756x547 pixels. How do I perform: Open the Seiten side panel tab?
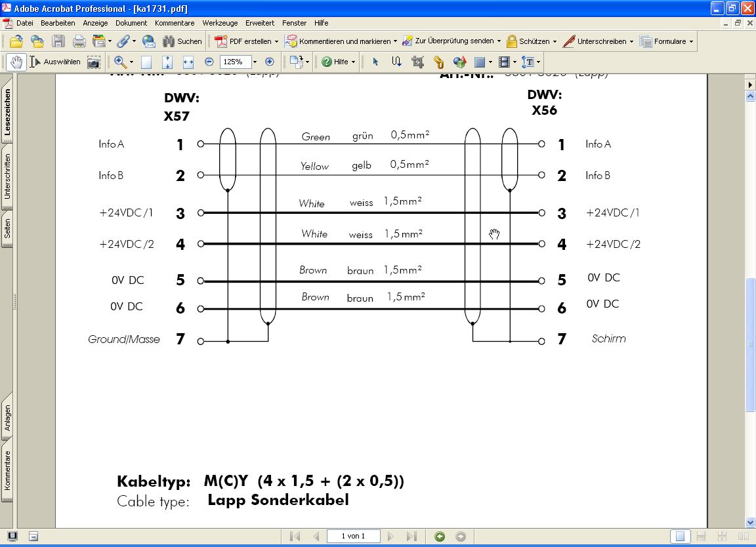7,228
